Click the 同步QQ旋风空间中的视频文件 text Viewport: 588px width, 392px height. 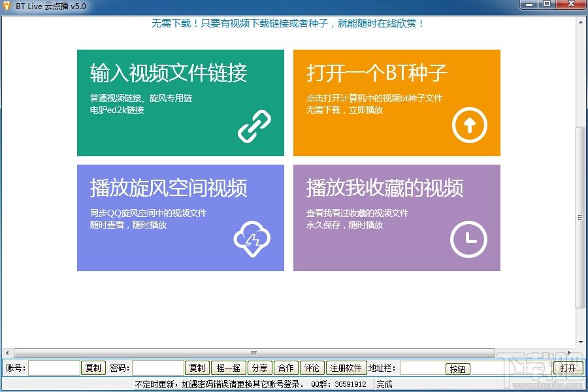click(148, 213)
